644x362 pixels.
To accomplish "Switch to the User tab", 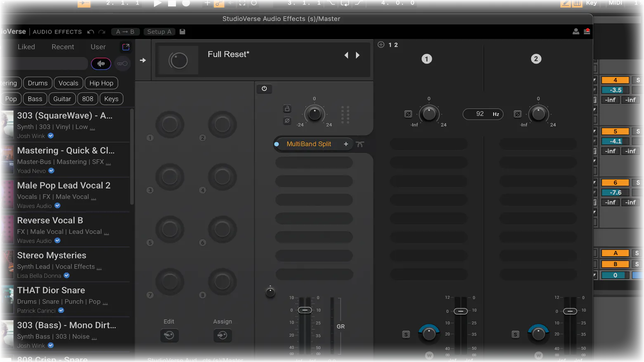I will click(98, 47).
